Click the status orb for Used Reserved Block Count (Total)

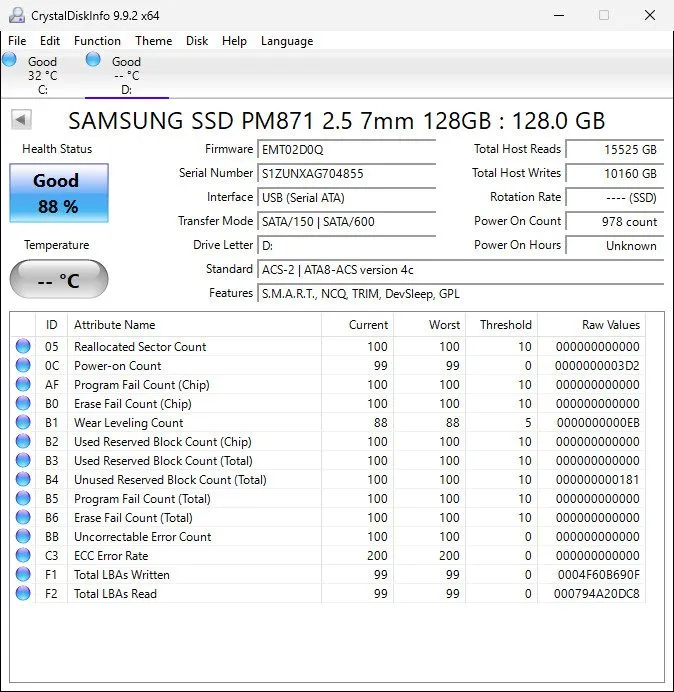[x=23, y=460]
